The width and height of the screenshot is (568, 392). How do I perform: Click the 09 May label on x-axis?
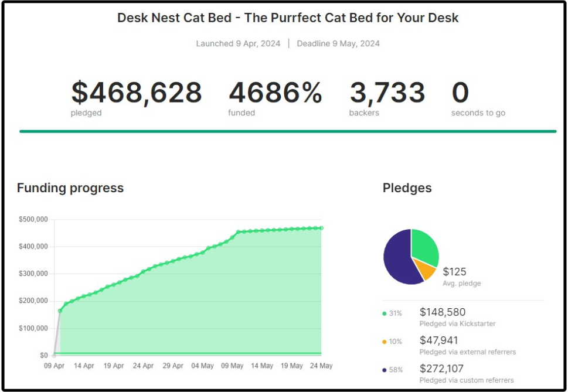click(232, 366)
